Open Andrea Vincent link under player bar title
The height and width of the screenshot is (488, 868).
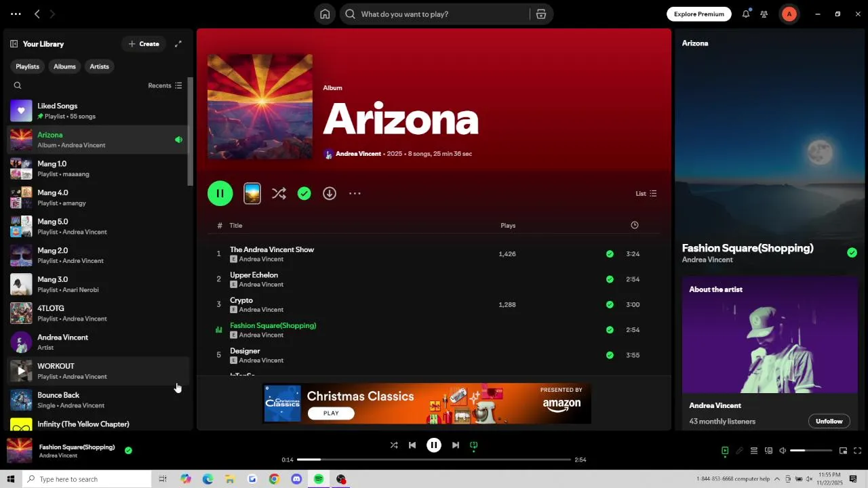pyautogui.click(x=58, y=455)
